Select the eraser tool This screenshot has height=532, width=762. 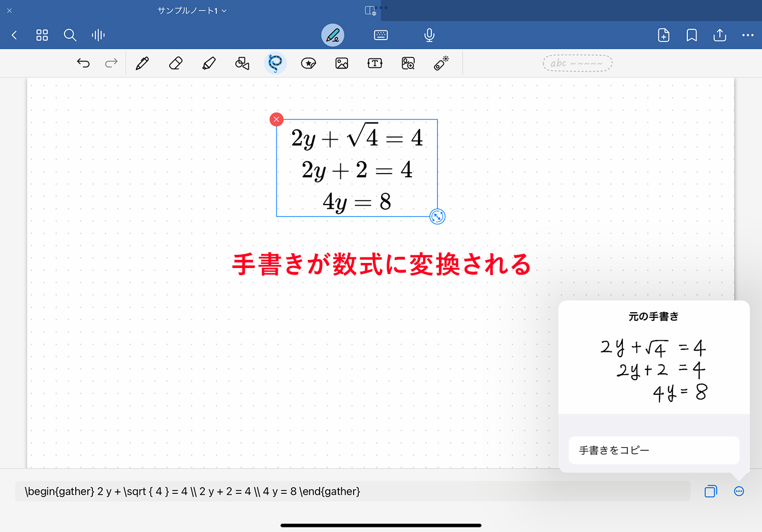click(176, 63)
